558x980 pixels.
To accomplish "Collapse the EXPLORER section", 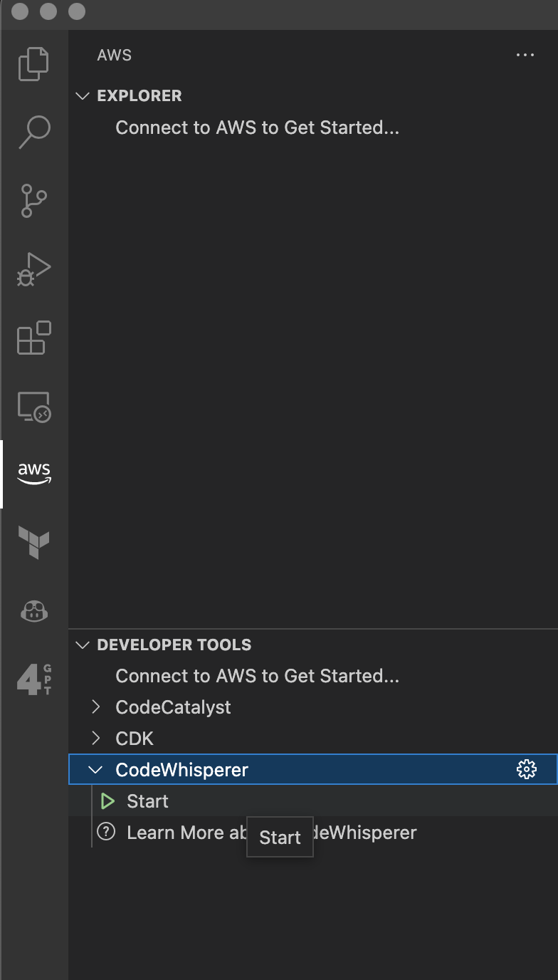I will pyautogui.click(x=83, y=95).
